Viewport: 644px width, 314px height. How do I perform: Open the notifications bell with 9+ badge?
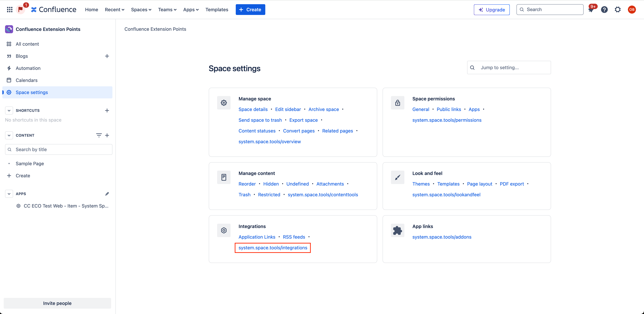click(x=591, y=10)
